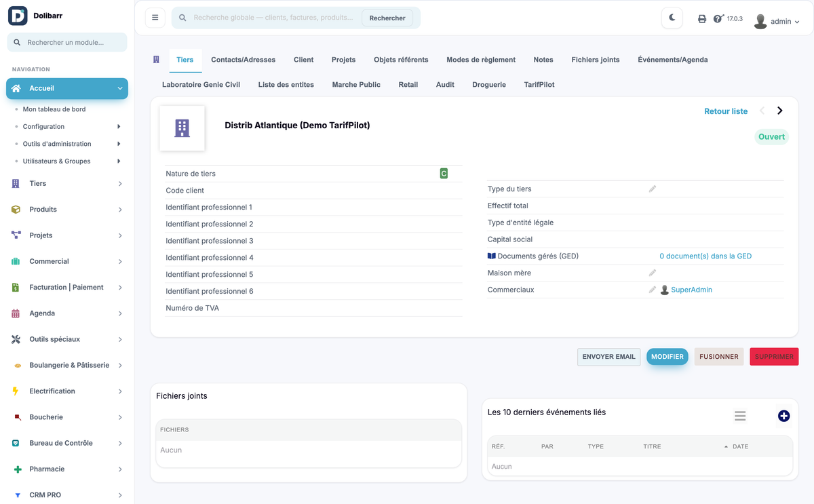The image size is (814, 504).
Task: Expand the Agenda sidebar chevron
Action: tap(120, 313)
